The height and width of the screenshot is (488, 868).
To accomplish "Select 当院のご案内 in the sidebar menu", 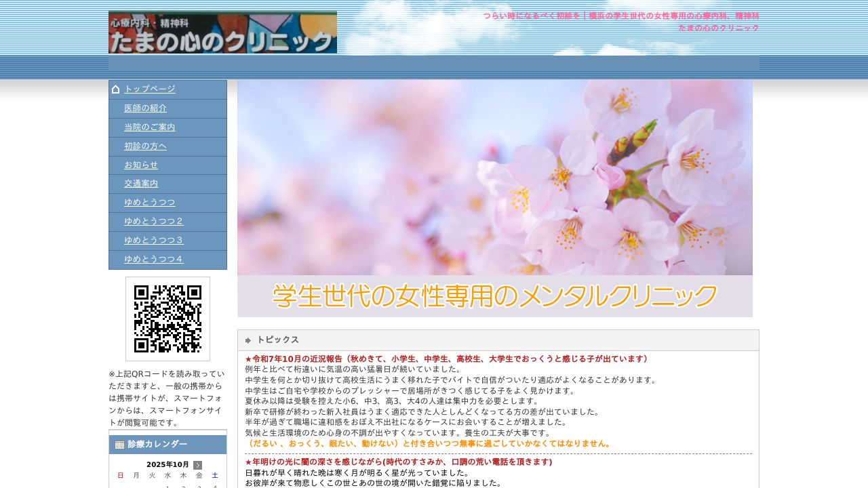I will click(x=150, y=127).
